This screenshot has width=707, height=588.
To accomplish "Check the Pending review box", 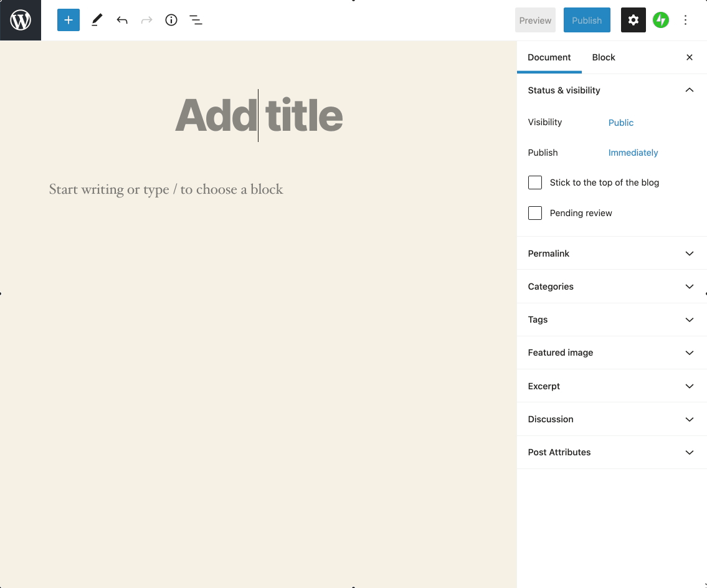I will point(535,213).
